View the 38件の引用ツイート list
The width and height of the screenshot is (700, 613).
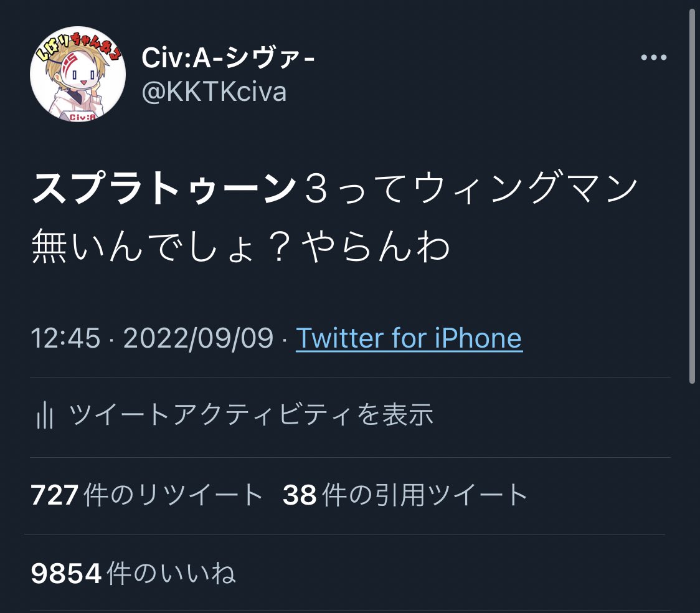click(405, 495)
